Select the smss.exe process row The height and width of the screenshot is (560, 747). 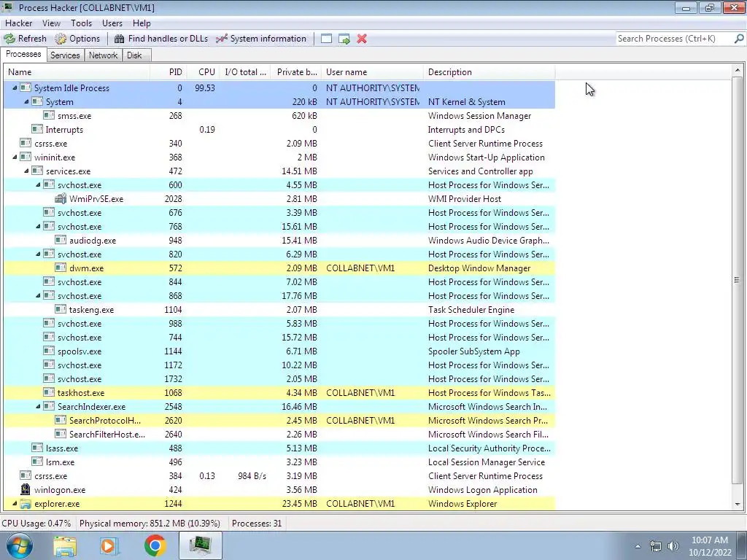coord(279,115)
